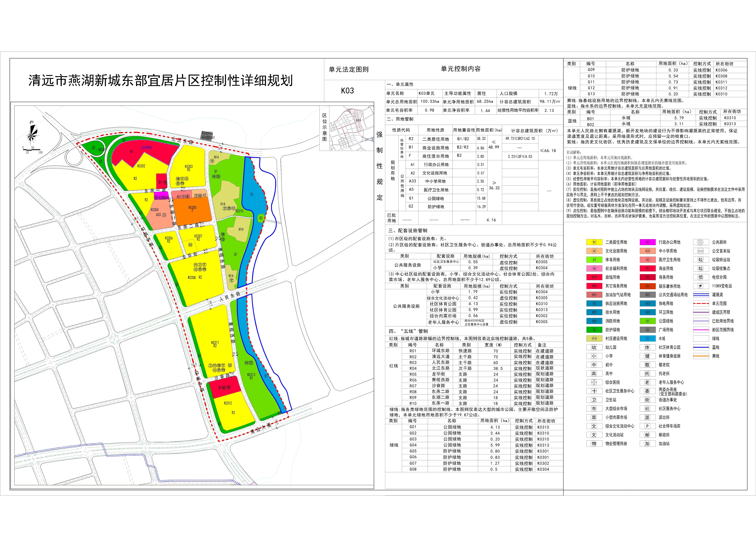Click the 初中 legend symbol

point(594,365)
